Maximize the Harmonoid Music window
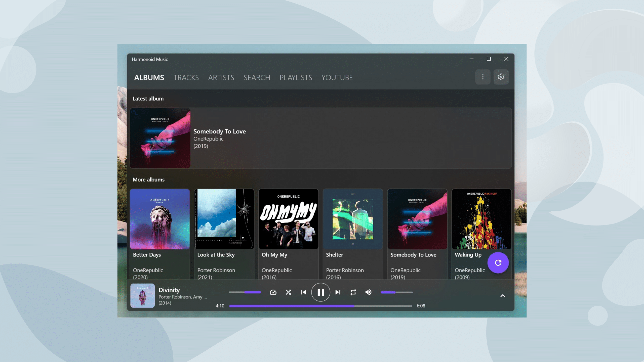 click(x=489, y=59)
